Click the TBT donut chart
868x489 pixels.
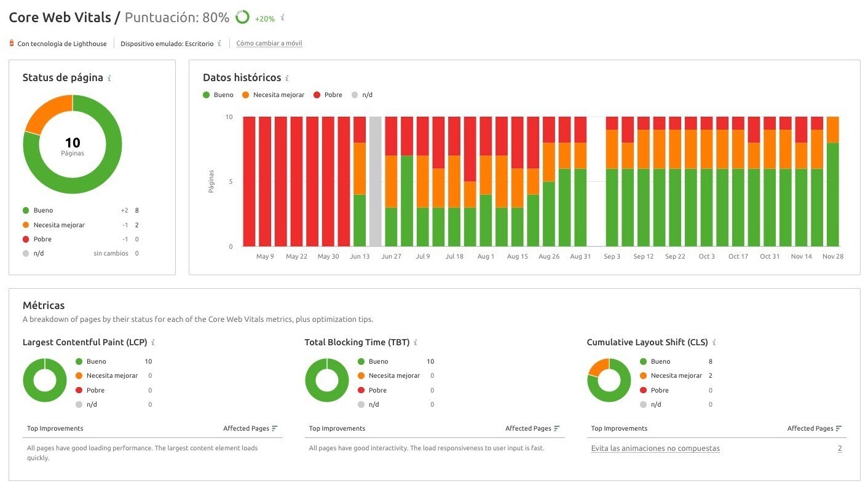click(327, 380)
